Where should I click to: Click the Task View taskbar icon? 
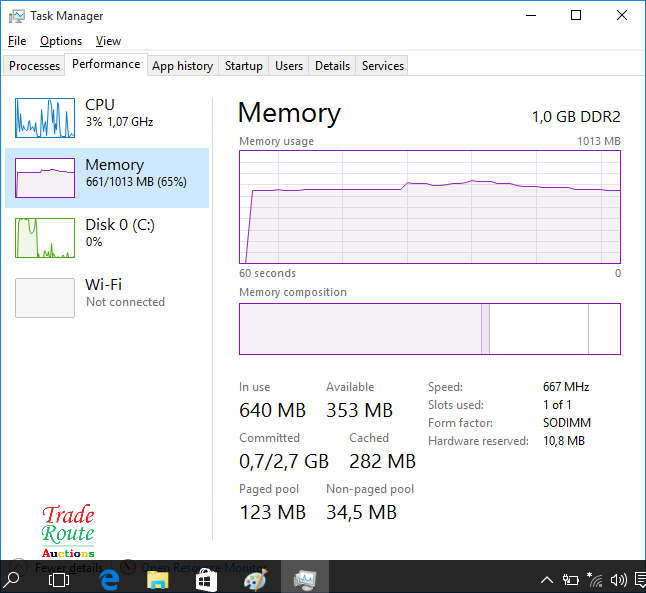tap(59, 578)
